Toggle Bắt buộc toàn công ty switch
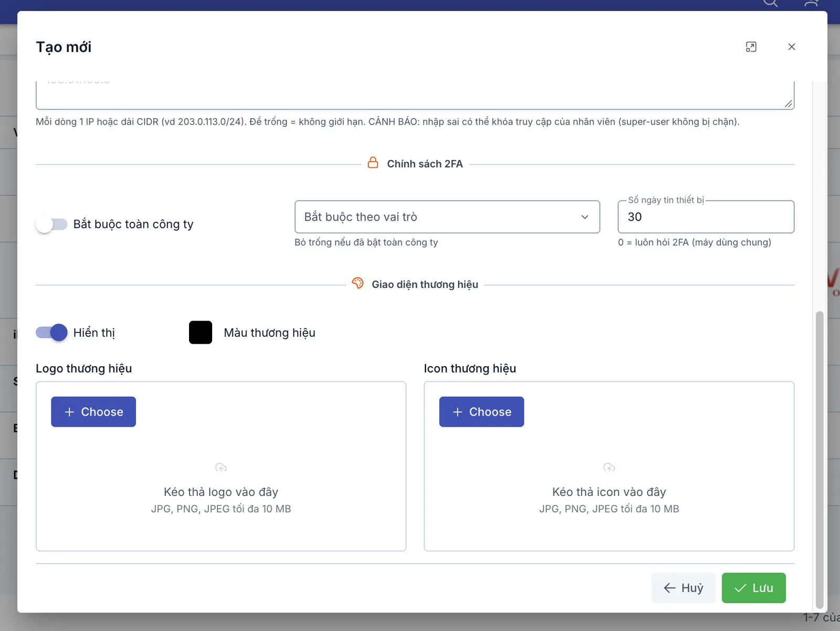 51,224
